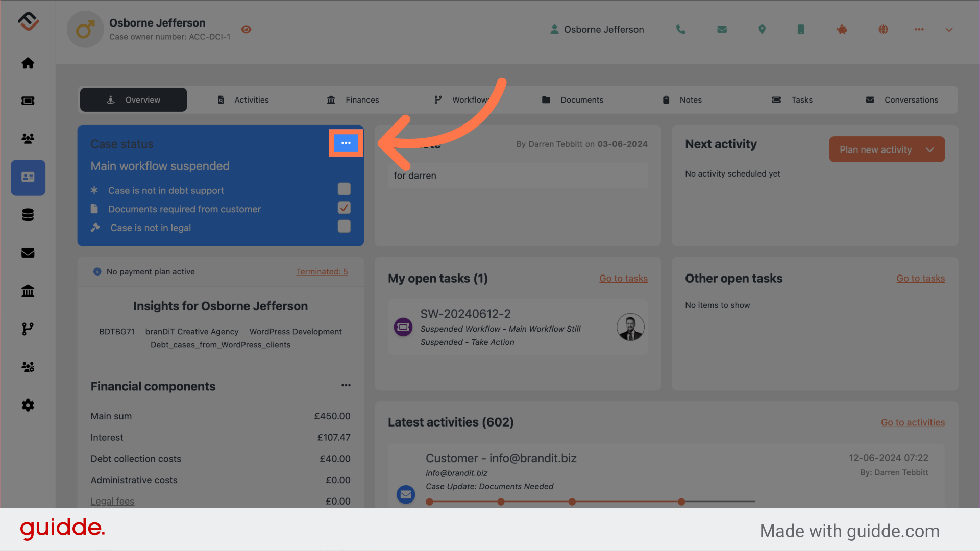980x551 pixels.
Task: Click Go to tasks link in My open tasks
Action: coord(622,277)
